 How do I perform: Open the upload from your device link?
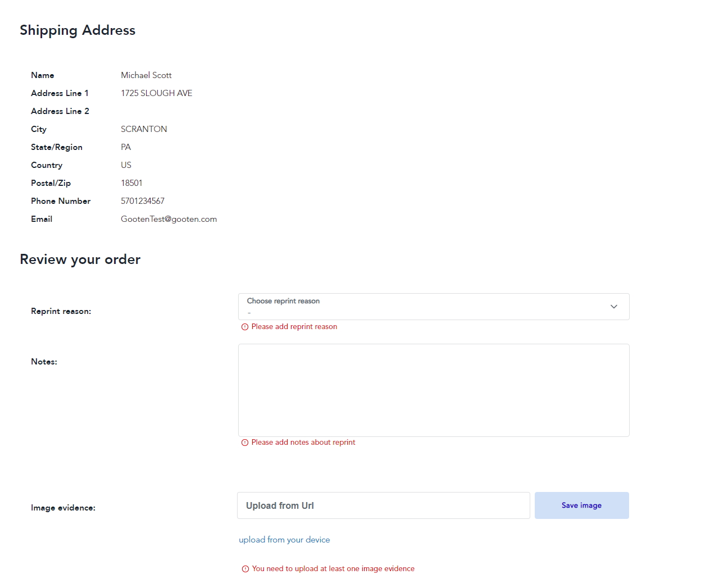tap(284, 540)
